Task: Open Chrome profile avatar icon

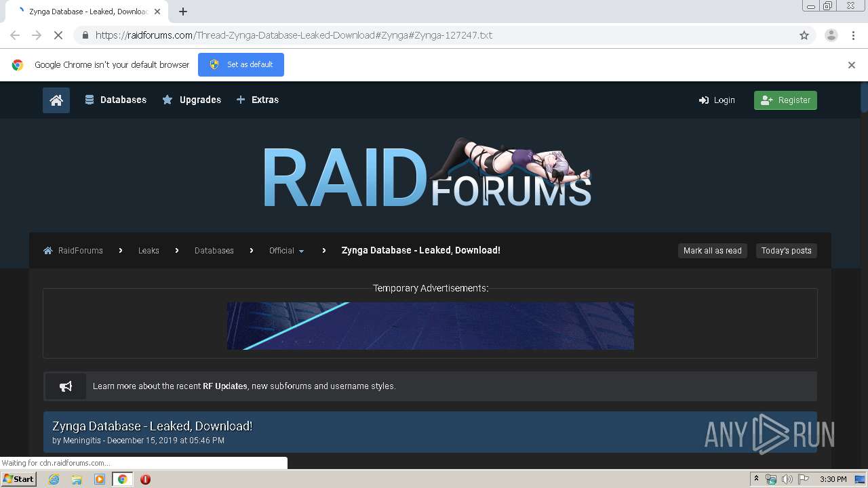Action: tap(831, 35)
